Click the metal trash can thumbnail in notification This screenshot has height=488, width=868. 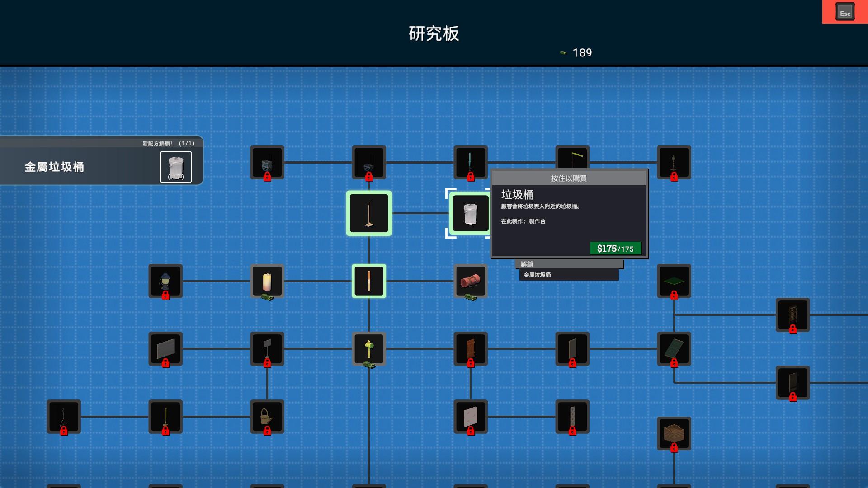[176, 167]
